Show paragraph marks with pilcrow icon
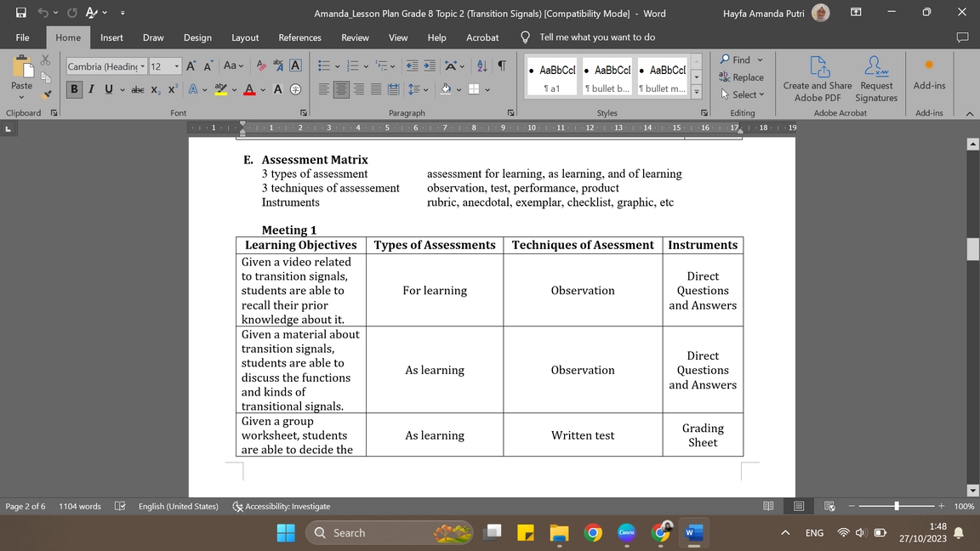This screenshot has height=551, width=980. tap(502, 66)
